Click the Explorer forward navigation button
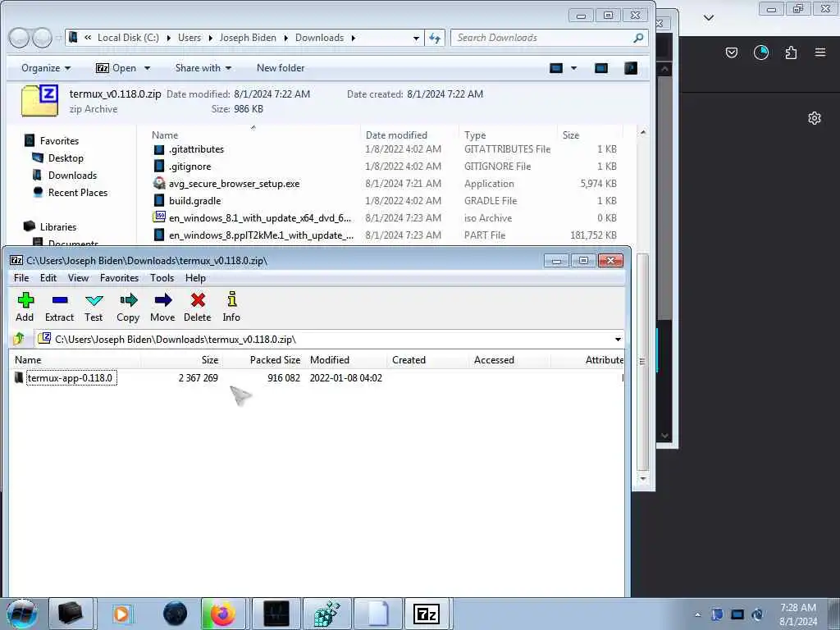 42,38
